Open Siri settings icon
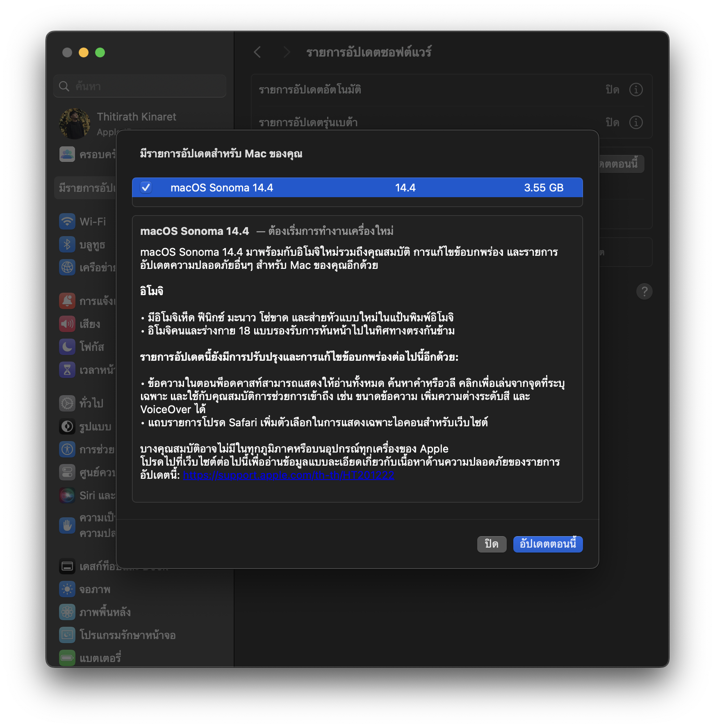This screenshot has height=728, width=715. (67, 495)
